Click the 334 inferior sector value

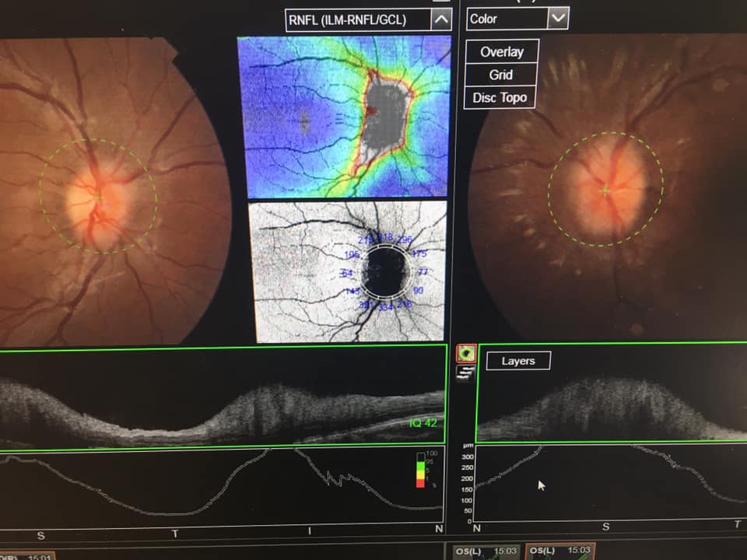[386, 307]
